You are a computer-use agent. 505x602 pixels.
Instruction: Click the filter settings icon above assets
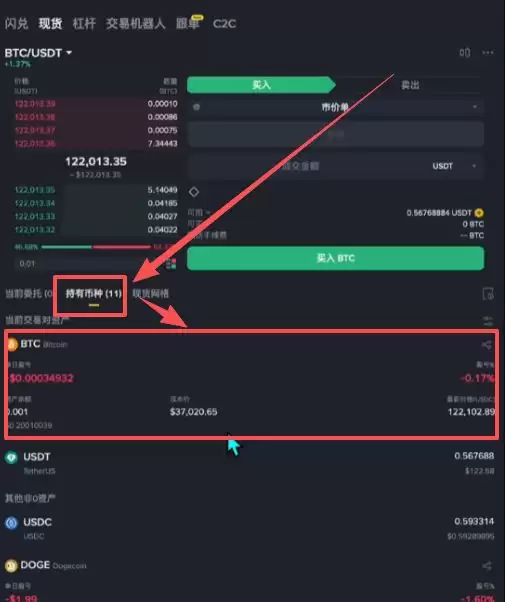(488, 321)
